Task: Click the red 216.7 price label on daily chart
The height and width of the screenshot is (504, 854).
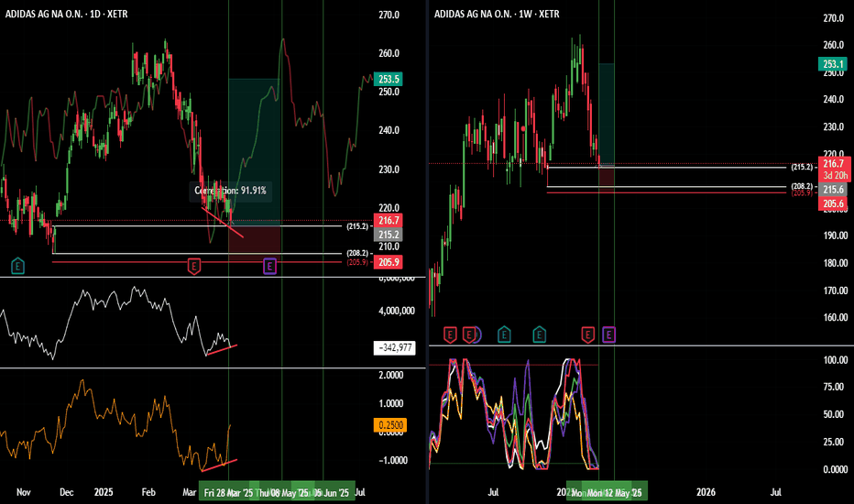Action: (389, 221)
